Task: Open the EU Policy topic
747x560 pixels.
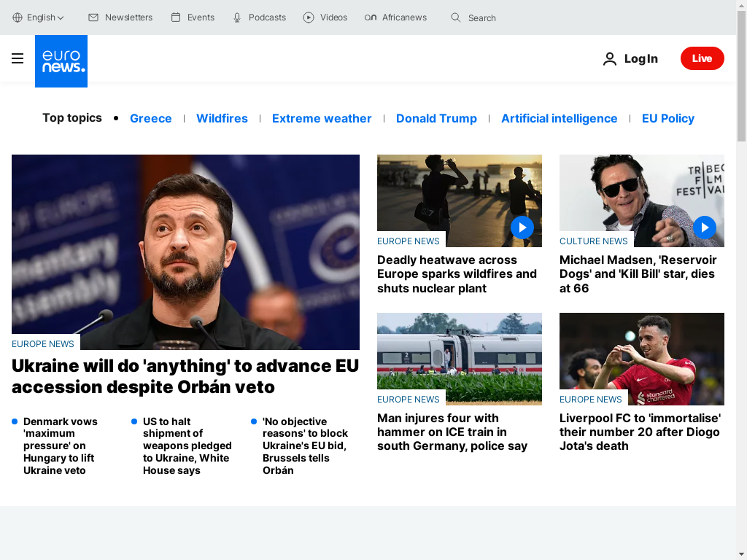Action: [668, 119]
